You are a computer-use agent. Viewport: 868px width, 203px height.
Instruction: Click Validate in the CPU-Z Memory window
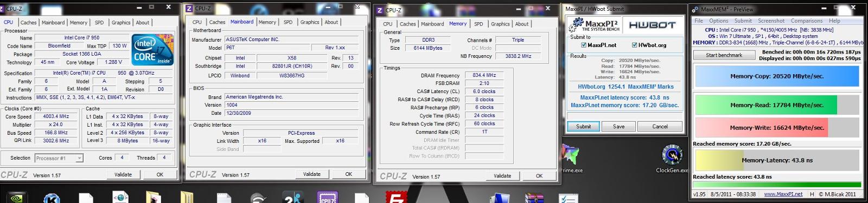[502, 175]
